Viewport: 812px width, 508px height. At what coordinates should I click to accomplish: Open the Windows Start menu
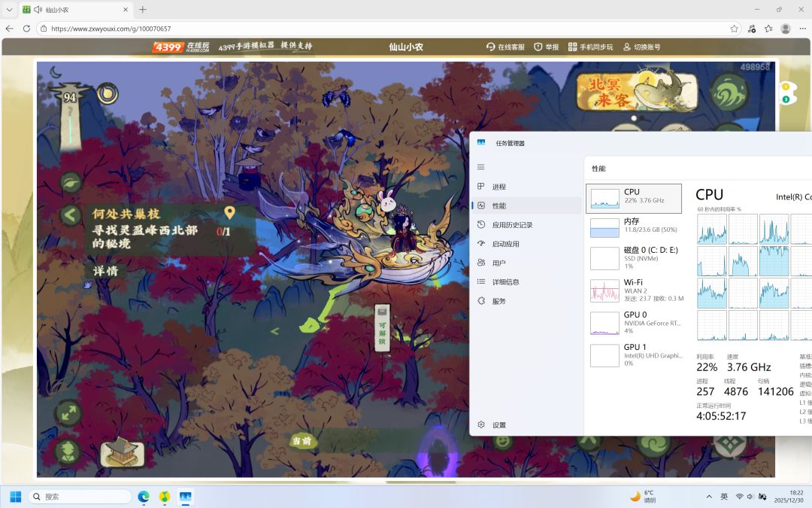[16, 497]
